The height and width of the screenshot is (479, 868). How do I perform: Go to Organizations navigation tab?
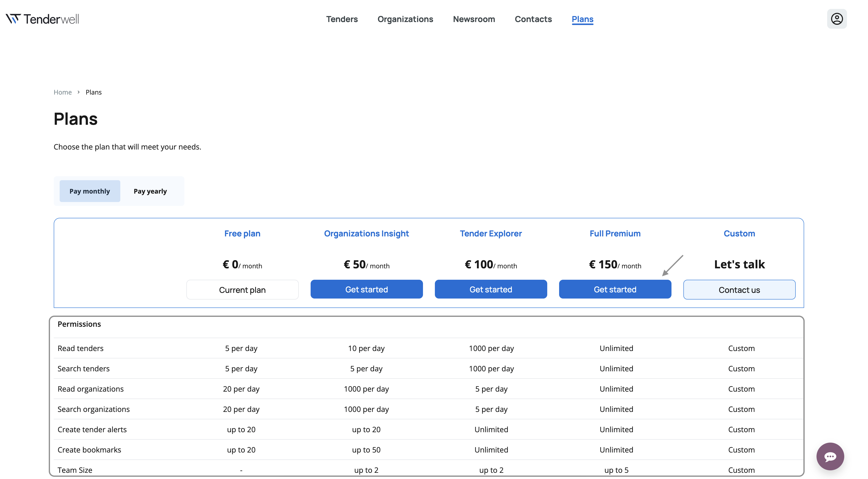405,19
